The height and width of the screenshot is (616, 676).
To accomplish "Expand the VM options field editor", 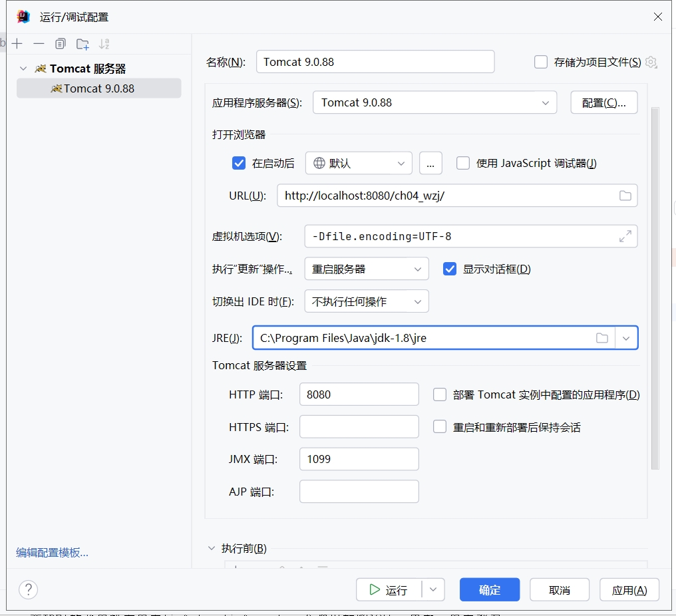I will 625,236.
